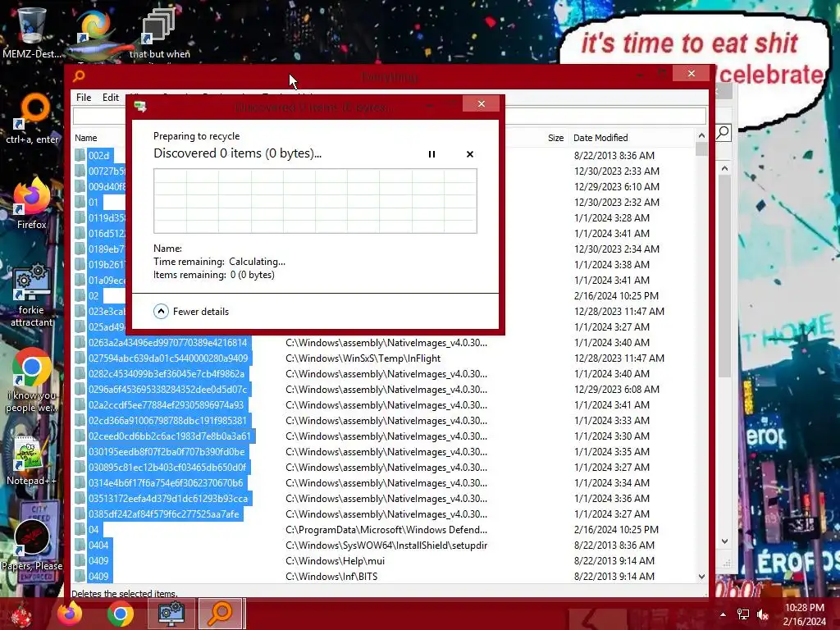Viewport: 840px width, 630px height.
Task: Click the recycle dialog's title bar icon
Action: (x=140, y=107)
